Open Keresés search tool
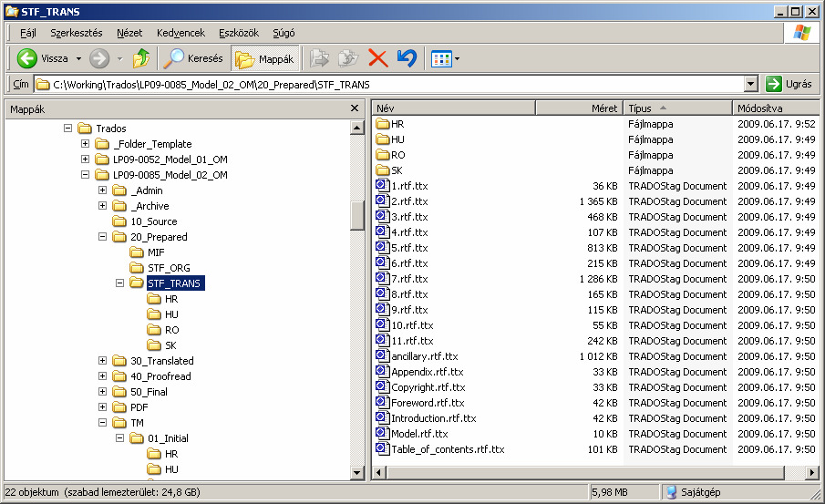 click(x=193, y=58)
